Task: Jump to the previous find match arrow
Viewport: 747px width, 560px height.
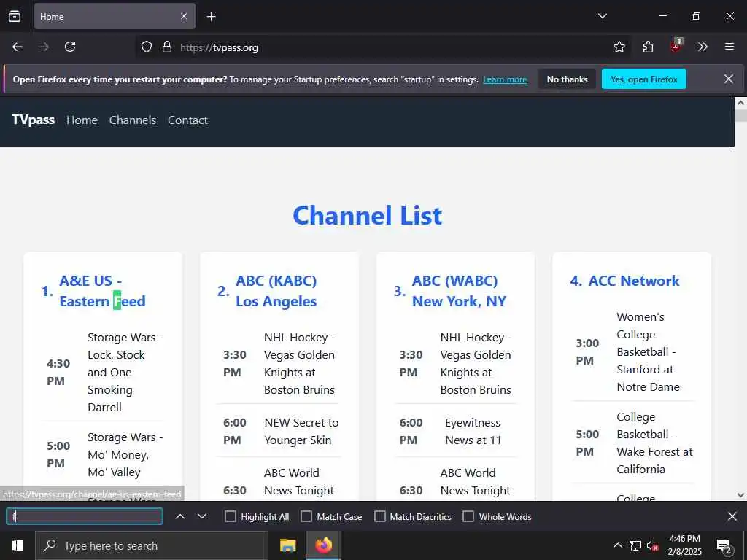Action: pyautogui.click(x=180, y=517)
